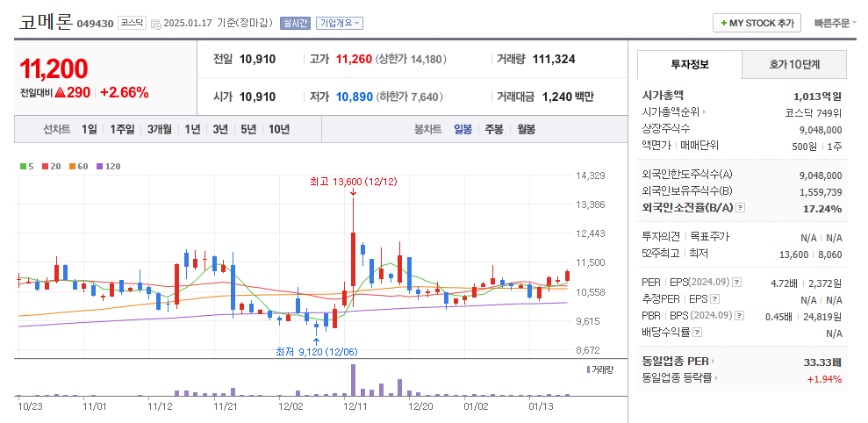Select the 3개월 line chart period

(160, 130)
